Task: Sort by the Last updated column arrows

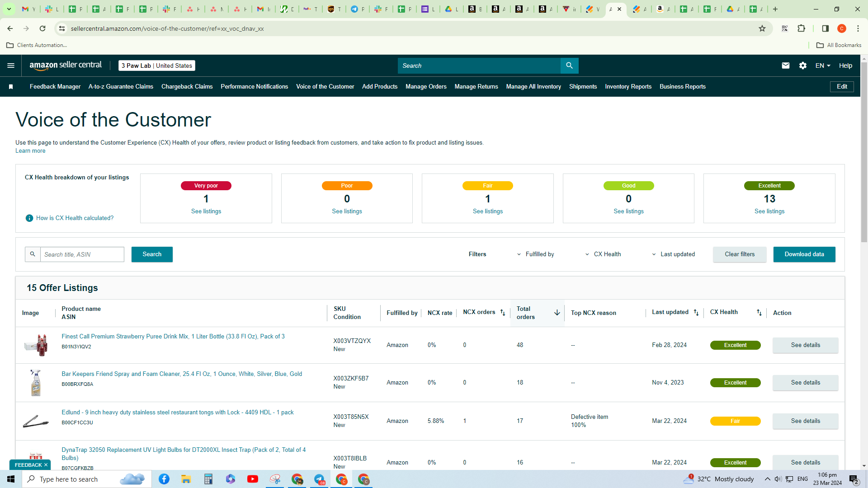Action: 696,313
